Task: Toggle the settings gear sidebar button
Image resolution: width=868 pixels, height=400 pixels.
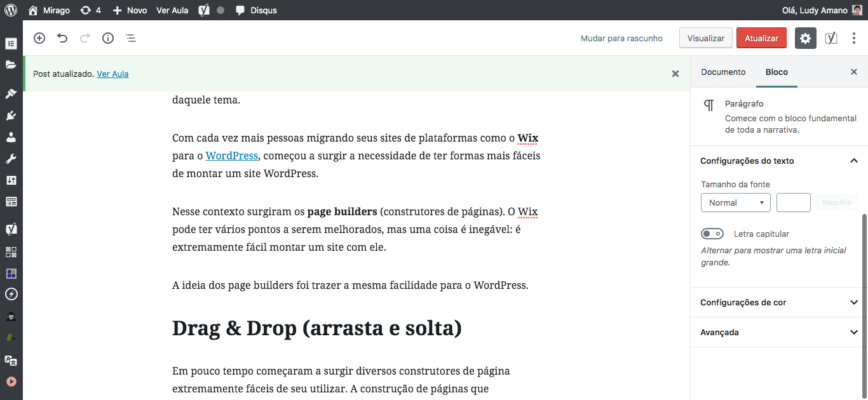Action: (806, 38)
